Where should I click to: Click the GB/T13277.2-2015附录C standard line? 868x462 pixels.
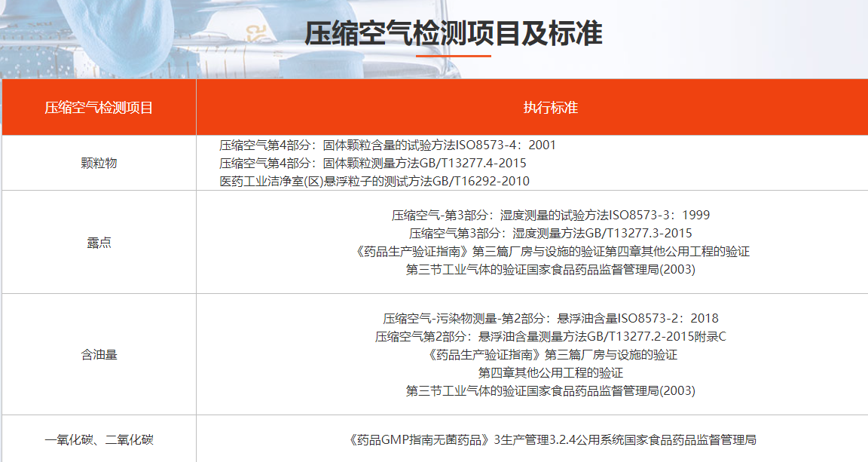tap(550, 336)
